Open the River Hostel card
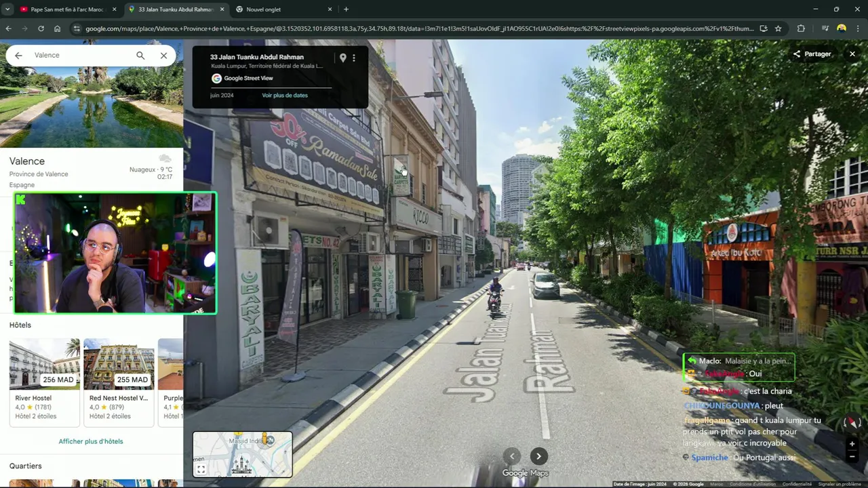Viewport: 868px width, 488px height. pyautogui.click(x=44, y=382)
